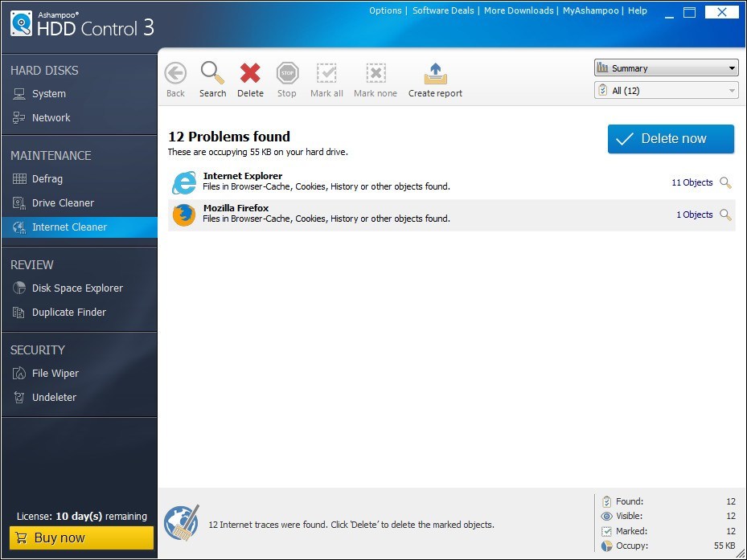The height and width of the screenshot is (560, 747).
Task: Select Duplicate Finder in sidebar
Action: [68, 313]
